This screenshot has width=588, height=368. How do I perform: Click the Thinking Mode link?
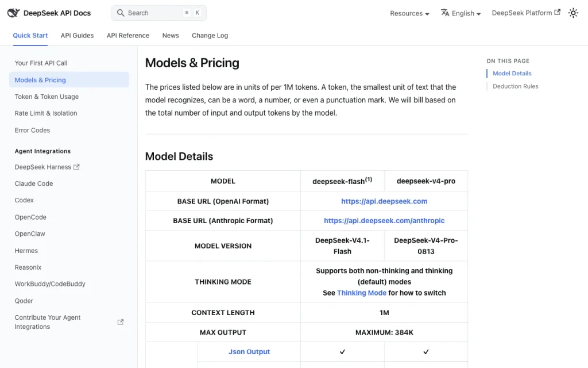click(362, 293)
